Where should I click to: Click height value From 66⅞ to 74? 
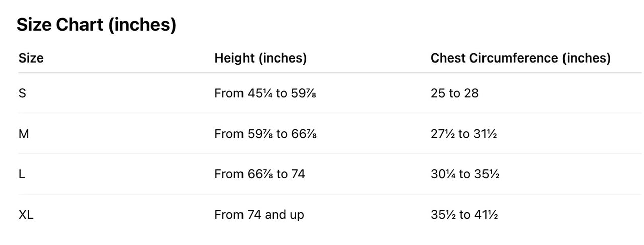coord(260,174)
